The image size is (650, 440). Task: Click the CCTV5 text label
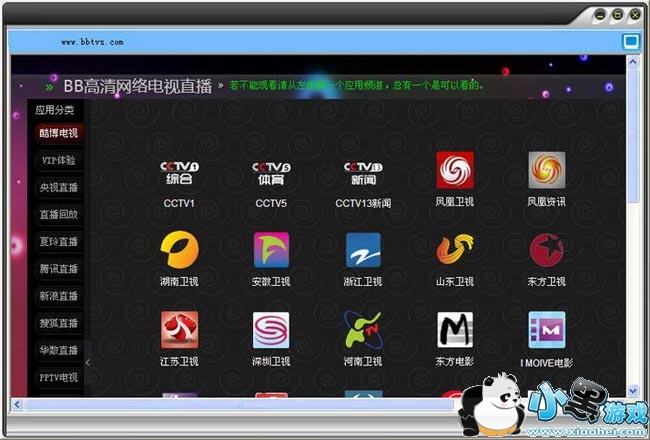271,203
